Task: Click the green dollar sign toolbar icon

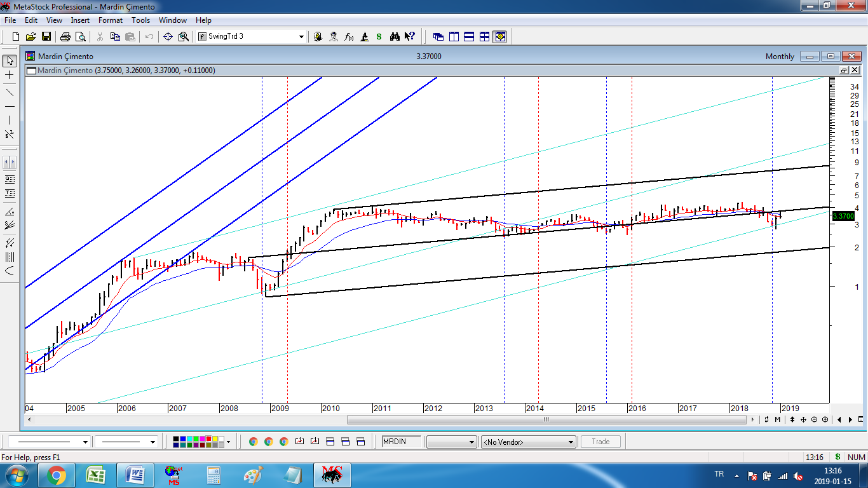Action: (379, 37)
